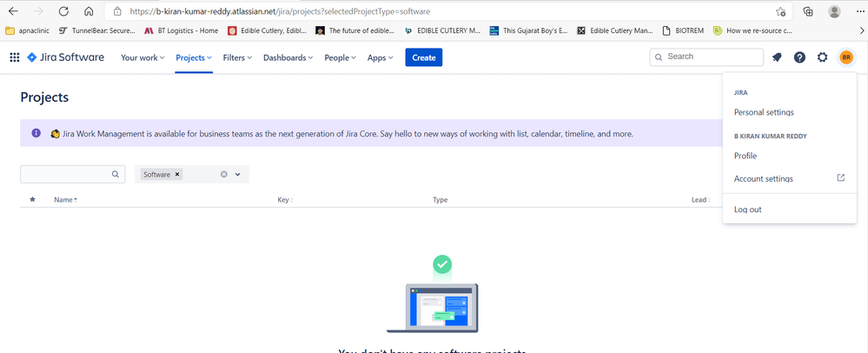Expand the Filters menu
The height and width of the screenshot is (353, 868).
click(x=237, y=57)
